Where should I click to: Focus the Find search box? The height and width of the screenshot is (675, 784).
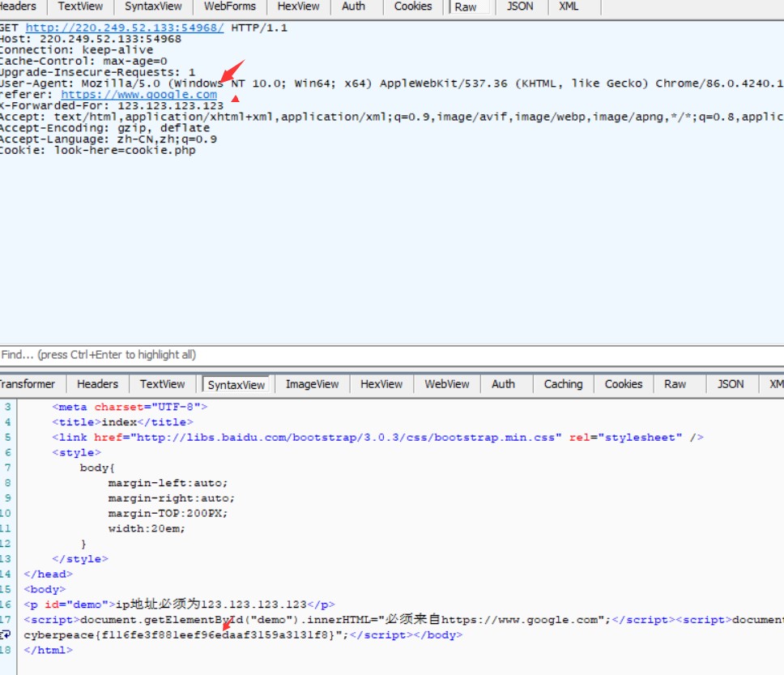tap(392, 355)
